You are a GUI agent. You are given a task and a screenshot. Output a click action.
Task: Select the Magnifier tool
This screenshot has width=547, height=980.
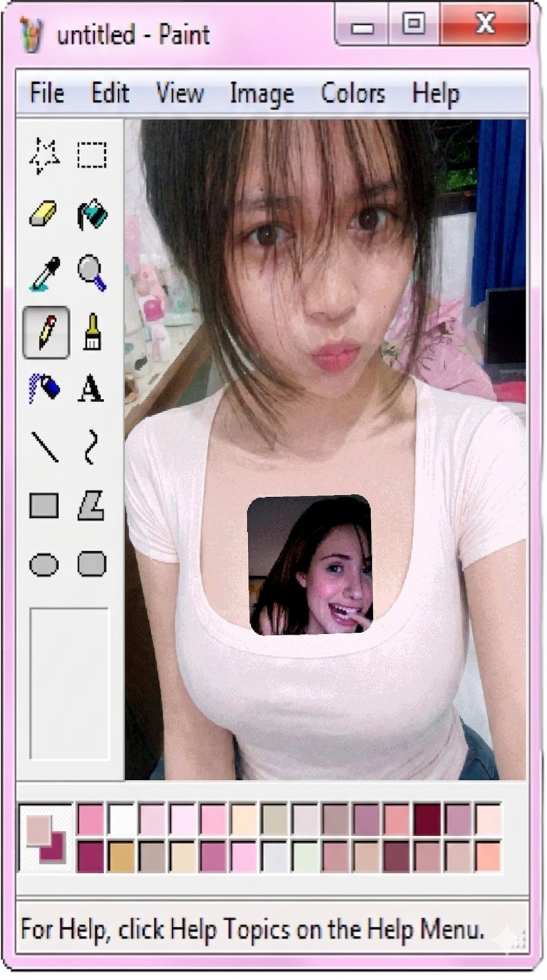click(92, 273)
